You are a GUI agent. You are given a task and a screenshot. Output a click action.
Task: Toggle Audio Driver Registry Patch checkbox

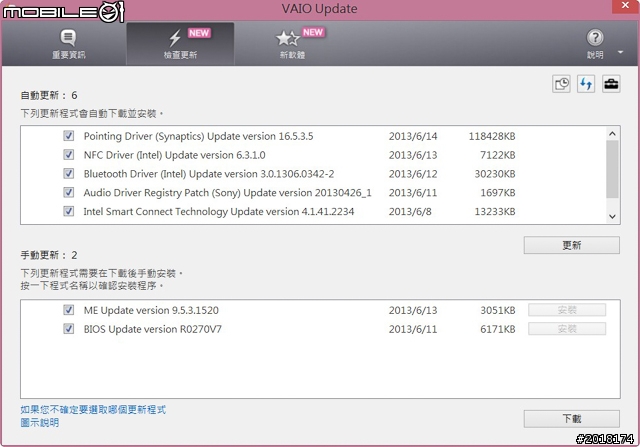[x=69, y=192]
